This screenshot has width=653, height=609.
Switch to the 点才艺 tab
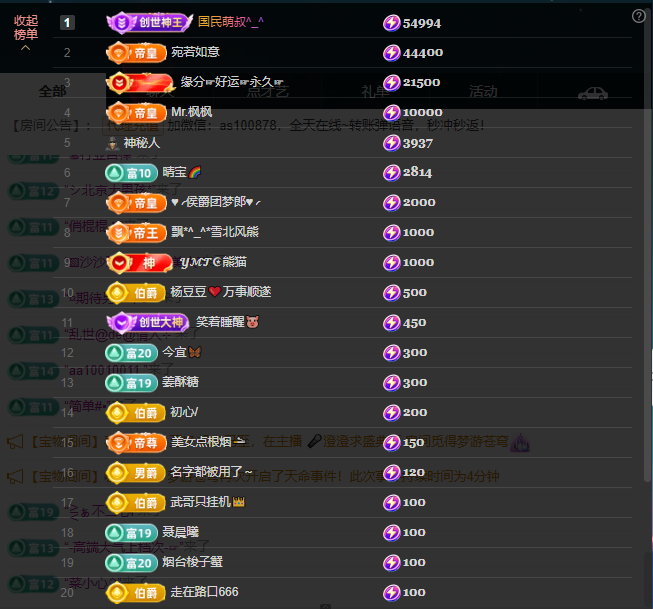[x=267, y=91]
